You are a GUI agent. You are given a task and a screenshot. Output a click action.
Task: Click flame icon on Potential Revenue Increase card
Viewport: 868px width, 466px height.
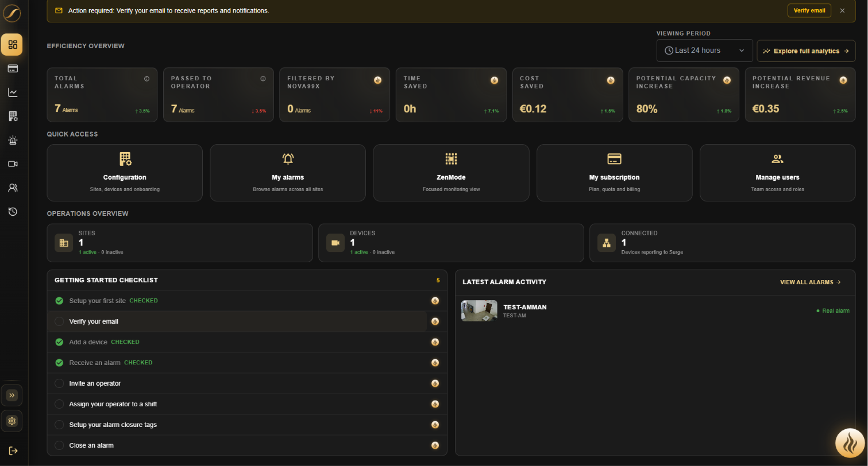843,80
